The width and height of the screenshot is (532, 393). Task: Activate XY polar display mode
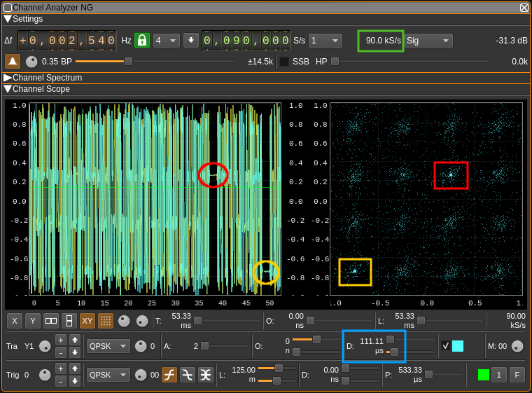point(87,321)
